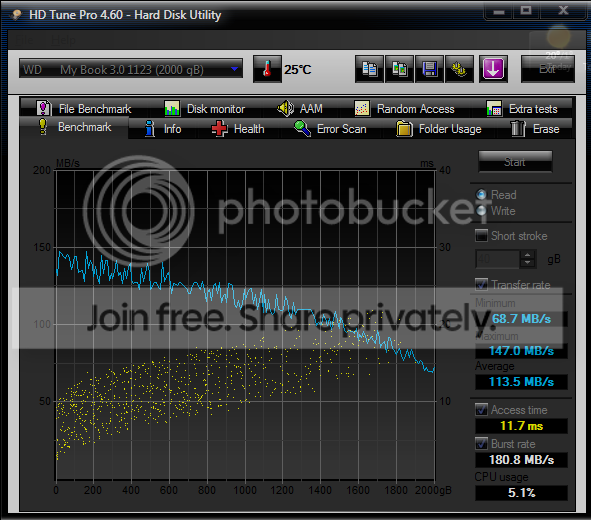Copy screenshot to clipboard icon
The image size is (591, 520).
click(x=400, y=69)
